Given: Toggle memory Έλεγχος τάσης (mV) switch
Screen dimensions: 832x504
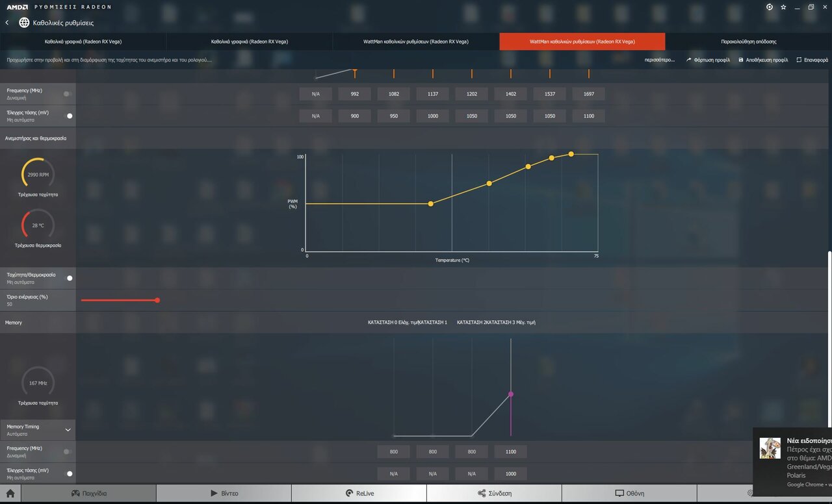Looking at the screenshot, I should pos(69,473).
